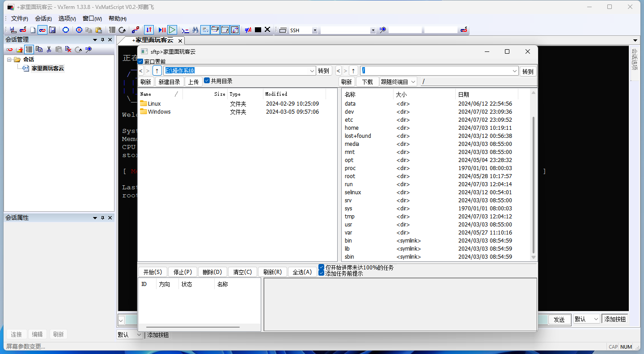Open the SSH protocol dropdown
The image size is (644, 354).
(x=315, y=30)
